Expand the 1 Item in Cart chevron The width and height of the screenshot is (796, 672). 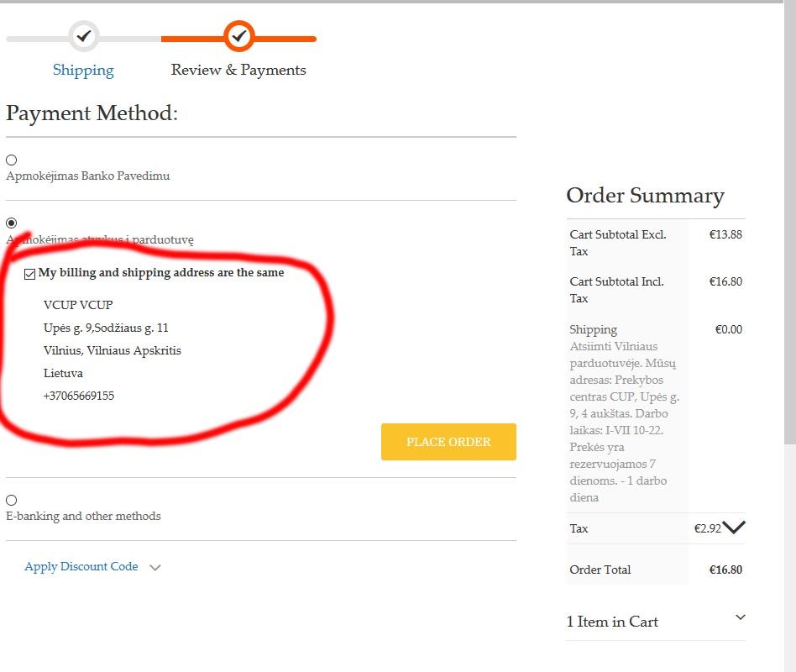pyautogui.click(x=740, y=617)
